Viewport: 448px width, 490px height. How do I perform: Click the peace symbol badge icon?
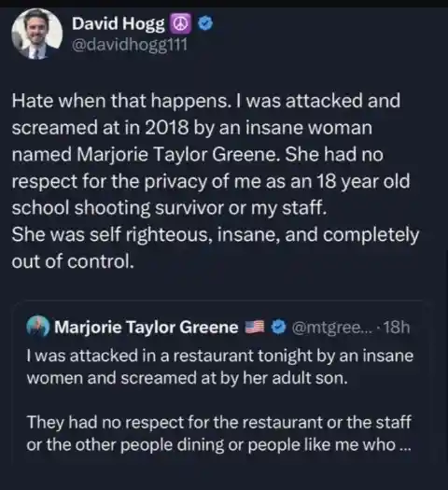[180, 23]
